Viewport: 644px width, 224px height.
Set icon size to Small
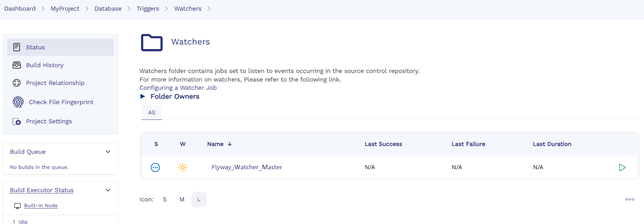(x=165, y=199)
